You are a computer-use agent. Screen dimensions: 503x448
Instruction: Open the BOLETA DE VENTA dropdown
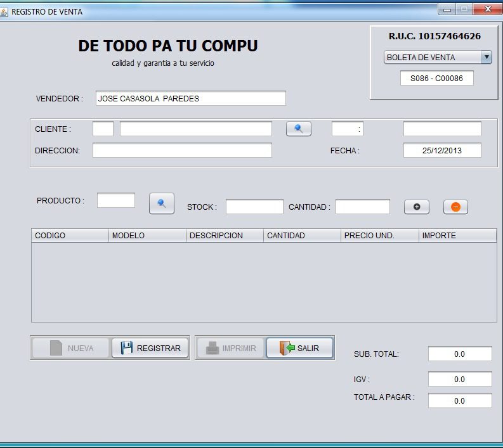[x=438, y=58]
